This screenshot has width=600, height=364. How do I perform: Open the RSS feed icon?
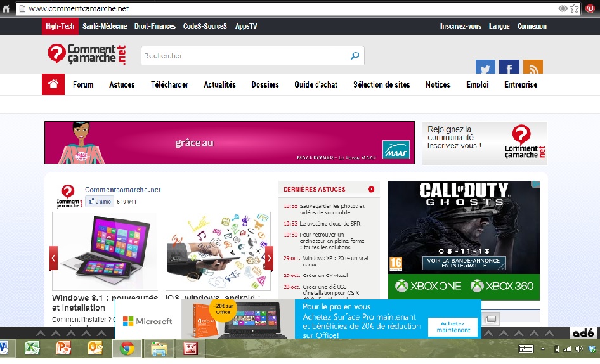tap(533, 67)
